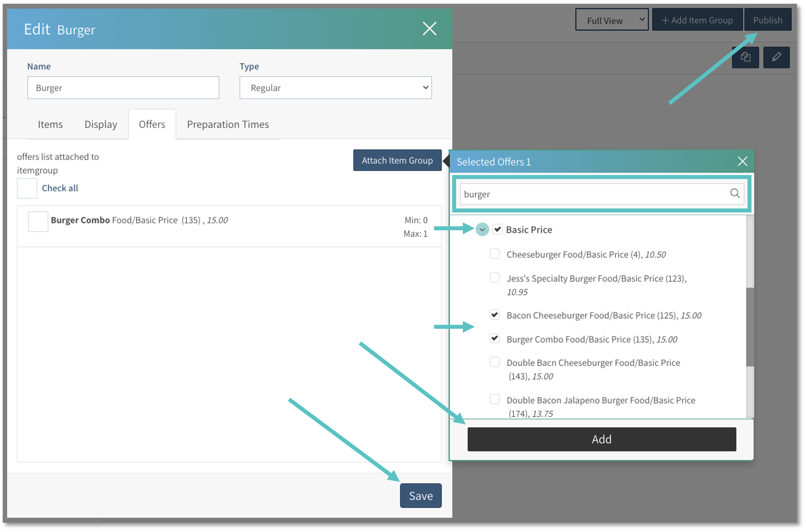Click the pencil edit icon
The width and height of the screenshot is (806, 532).
click(776, 57)
